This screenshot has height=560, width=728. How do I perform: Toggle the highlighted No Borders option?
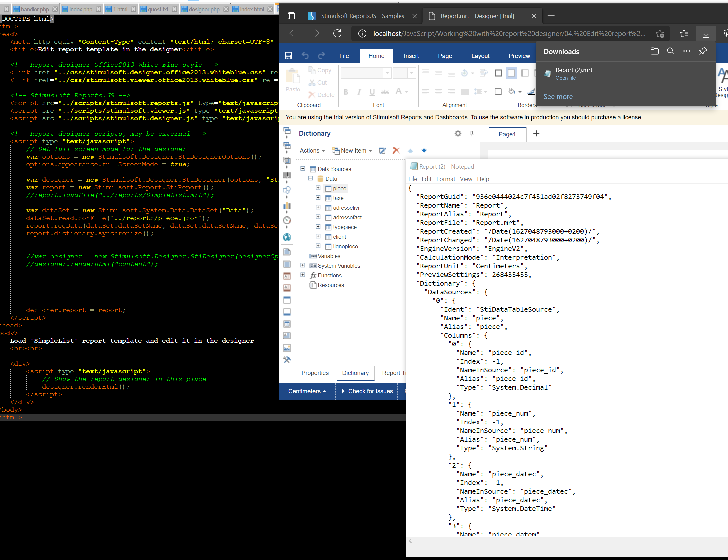pyautogui.click(x=511, y=73)
